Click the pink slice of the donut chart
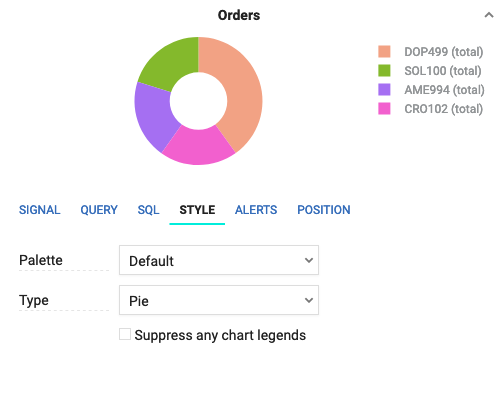Viewport: 504px width, 418px height. pos(198,146)
